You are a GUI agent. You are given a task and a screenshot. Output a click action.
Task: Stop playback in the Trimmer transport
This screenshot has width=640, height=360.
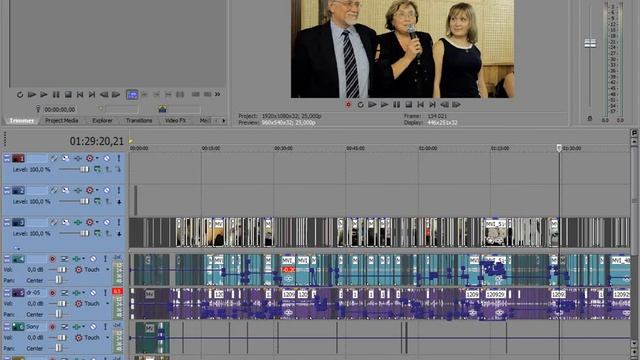[68, 95]
